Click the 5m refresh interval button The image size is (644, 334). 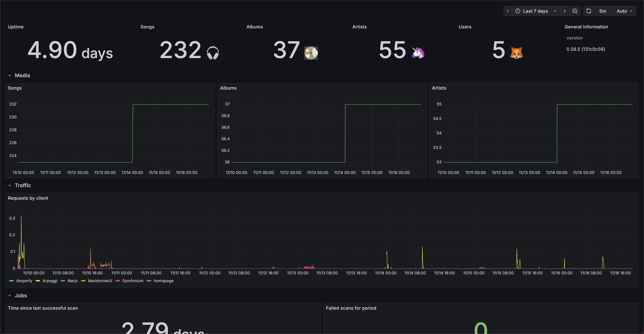tap(602, 11)
